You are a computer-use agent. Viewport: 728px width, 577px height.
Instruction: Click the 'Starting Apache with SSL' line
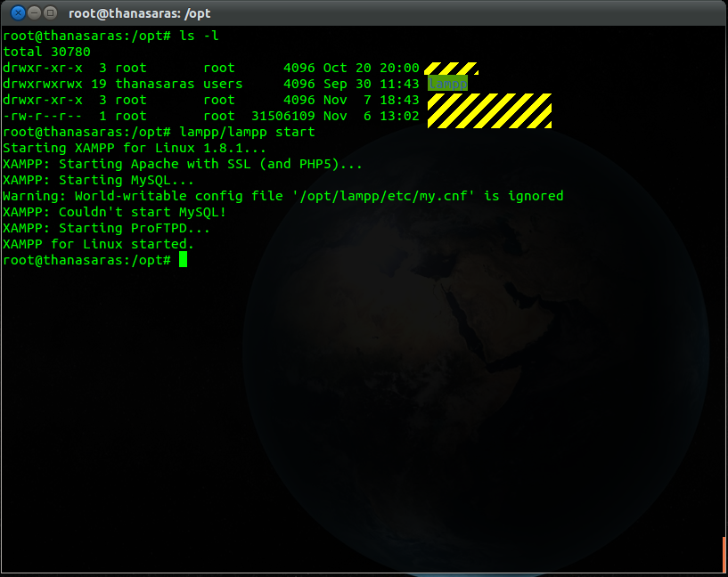point(183,164)
